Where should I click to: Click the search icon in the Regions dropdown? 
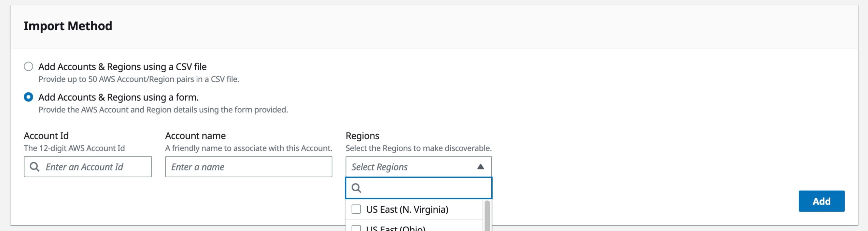click(x=357, y=188)
